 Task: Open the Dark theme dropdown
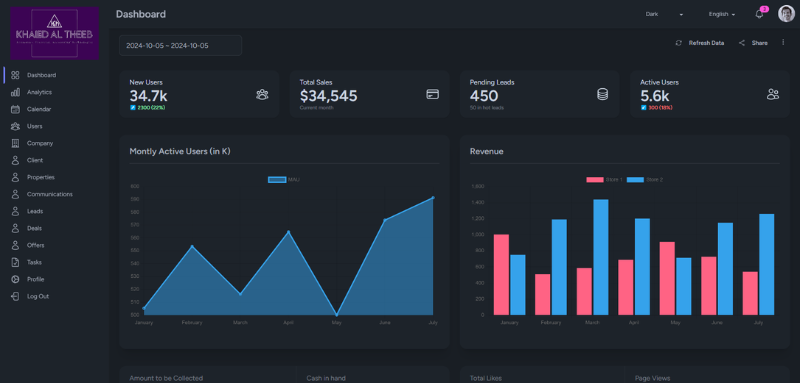664,14
